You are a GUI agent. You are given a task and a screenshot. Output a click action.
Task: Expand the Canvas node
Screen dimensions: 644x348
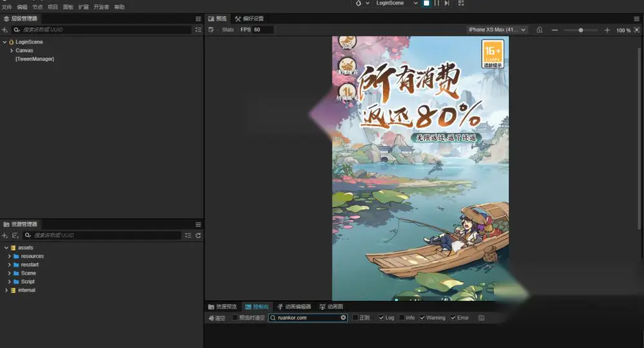click(12, 50)
